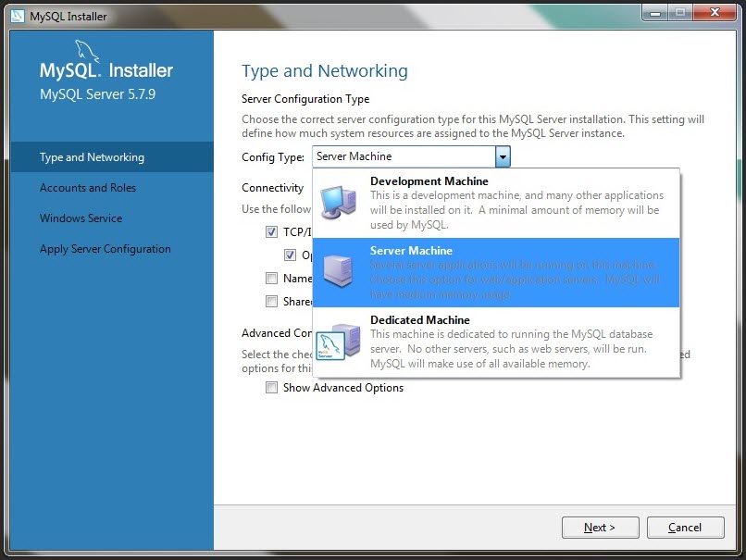Close the MySQL Installer window
746x560 pixels.
pyautogui.click(x=715, y=12)
